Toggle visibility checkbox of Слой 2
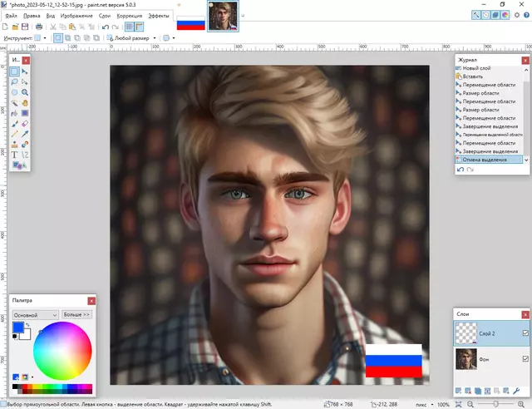532x409 pixels. (525, 333)
